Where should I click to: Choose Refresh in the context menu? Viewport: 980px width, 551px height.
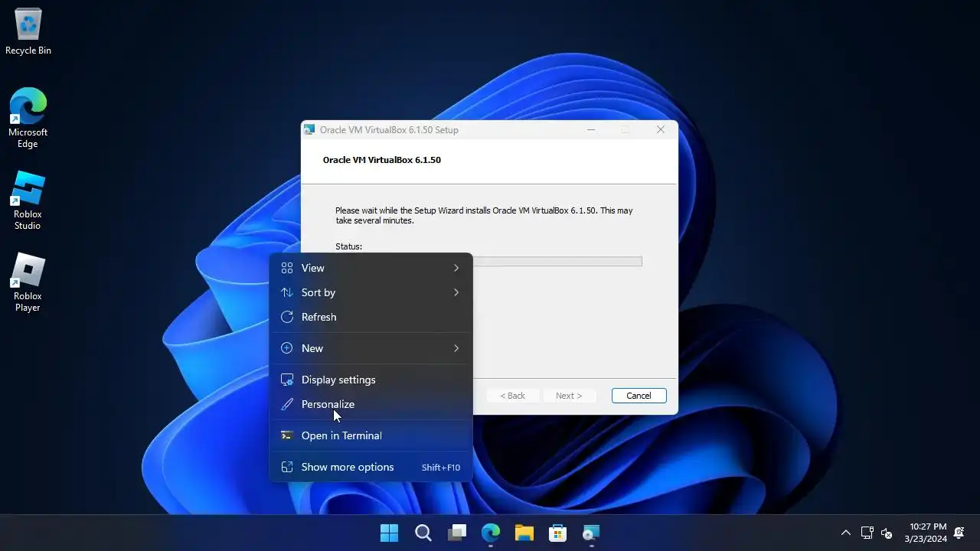(x=371, y=317)
